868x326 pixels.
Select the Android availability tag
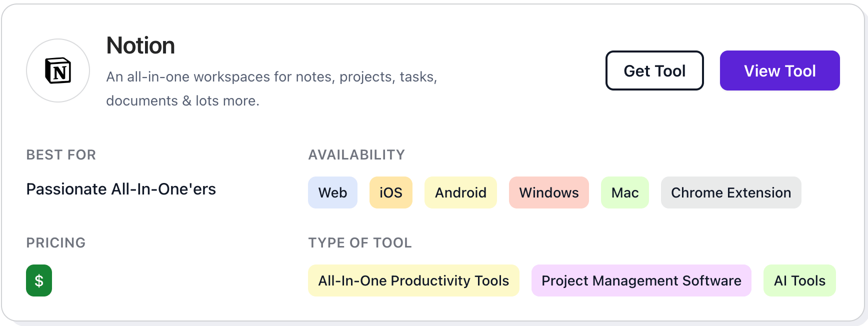pyautogui.click(x=460, y=192)
